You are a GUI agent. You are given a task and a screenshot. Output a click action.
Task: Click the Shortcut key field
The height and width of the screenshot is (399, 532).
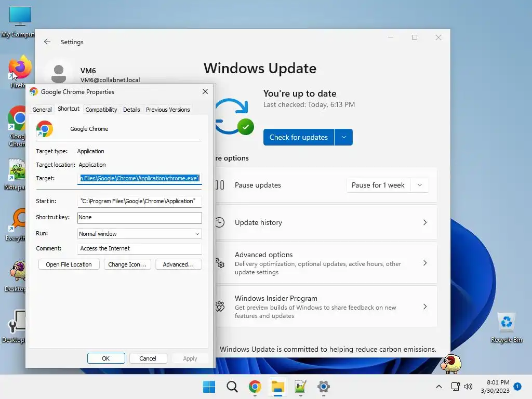click(140, 218)
